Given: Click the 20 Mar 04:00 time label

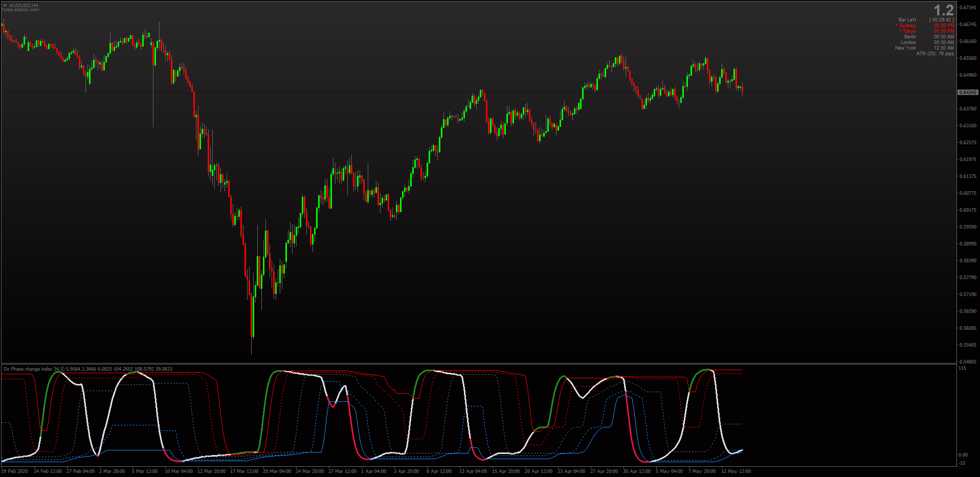Looking at the screenshot, I should 277,471.
